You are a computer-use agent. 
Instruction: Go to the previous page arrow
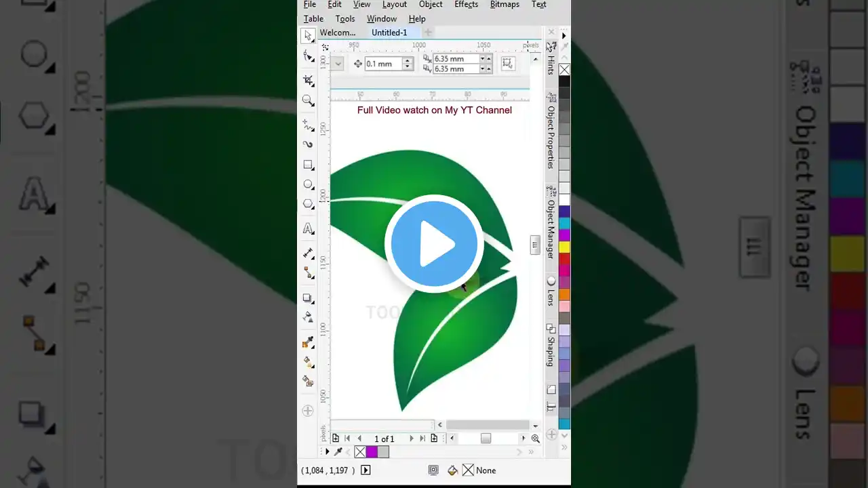359,439
